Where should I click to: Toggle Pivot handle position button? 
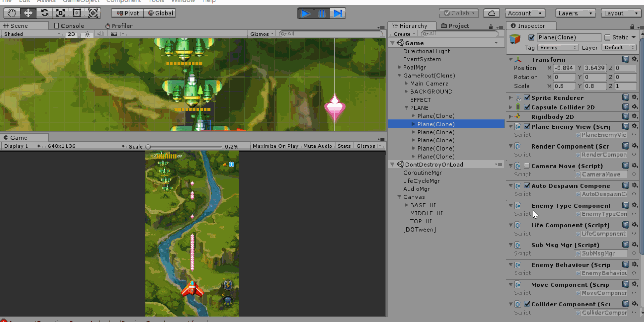pos(128,13)
